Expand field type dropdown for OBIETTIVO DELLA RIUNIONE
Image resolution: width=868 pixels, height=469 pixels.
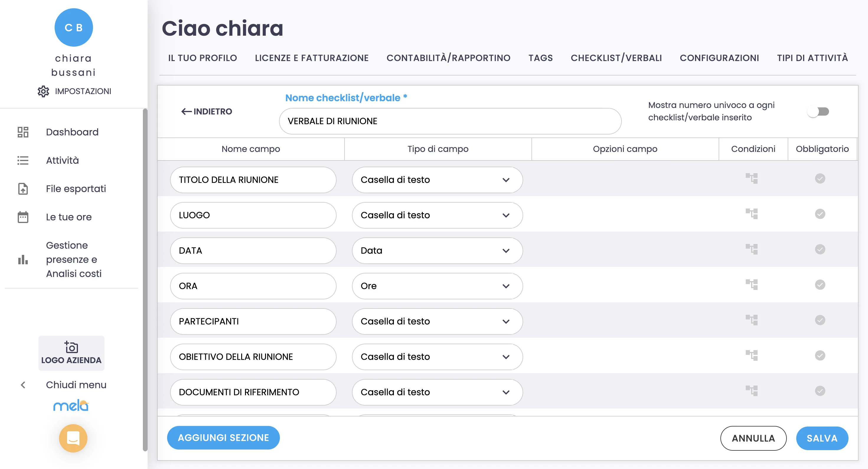[437, 357]
